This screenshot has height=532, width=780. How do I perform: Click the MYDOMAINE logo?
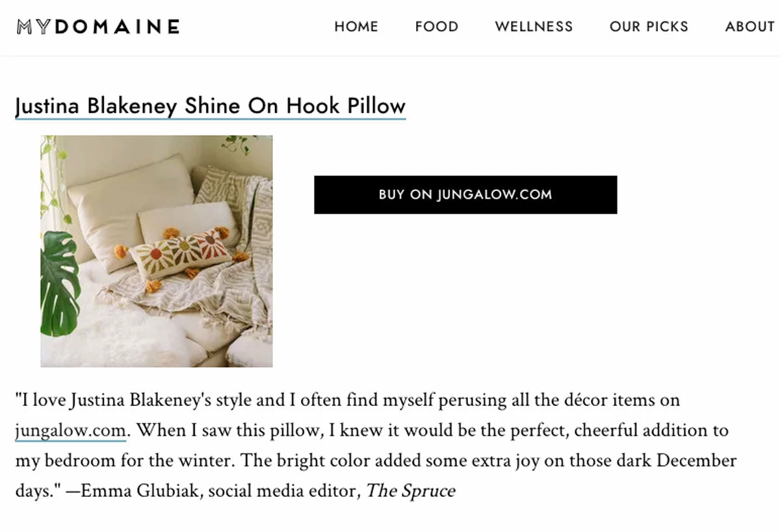[x=97, y=26]
